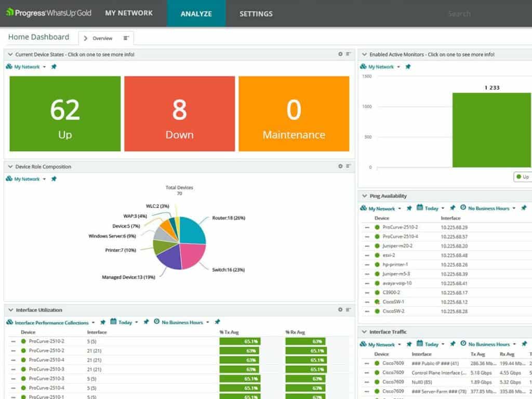Screen dimensions: 532x399
Task: Click the 8 Down tile to view down devices
Action: point(179,113)
